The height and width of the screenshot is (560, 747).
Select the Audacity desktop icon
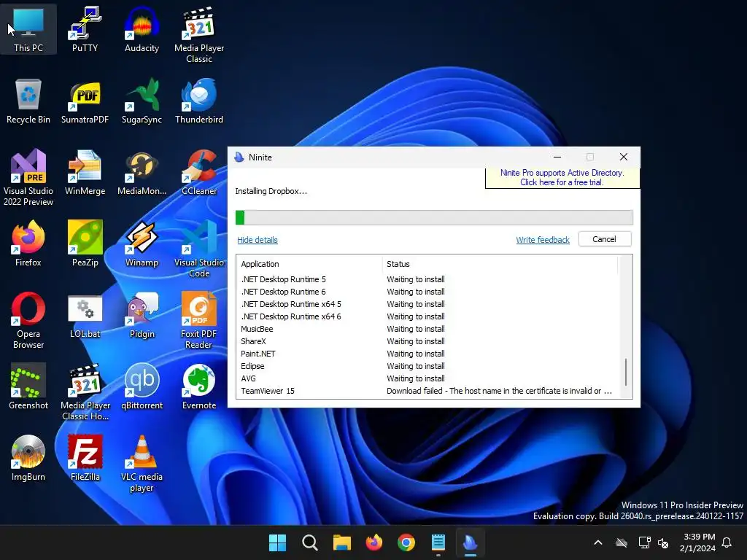coord(142,29)
